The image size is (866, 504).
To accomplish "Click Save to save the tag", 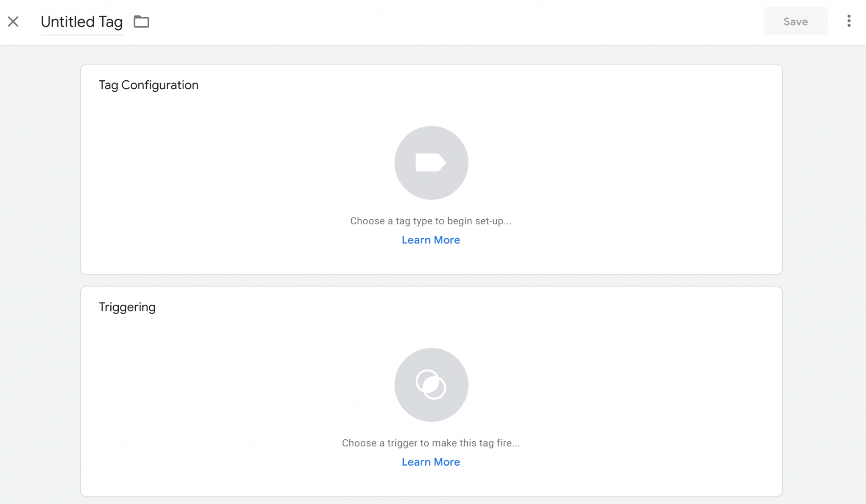I will tap(795, 21).
